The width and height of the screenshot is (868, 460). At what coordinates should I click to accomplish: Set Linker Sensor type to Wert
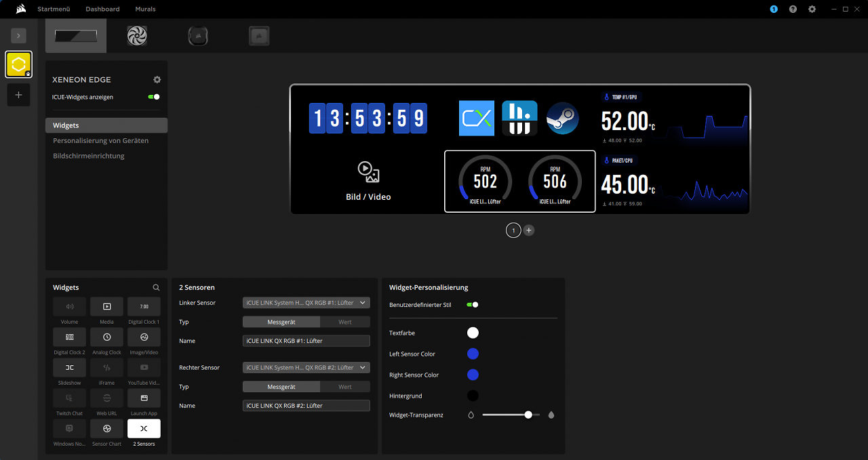(345, 322)
